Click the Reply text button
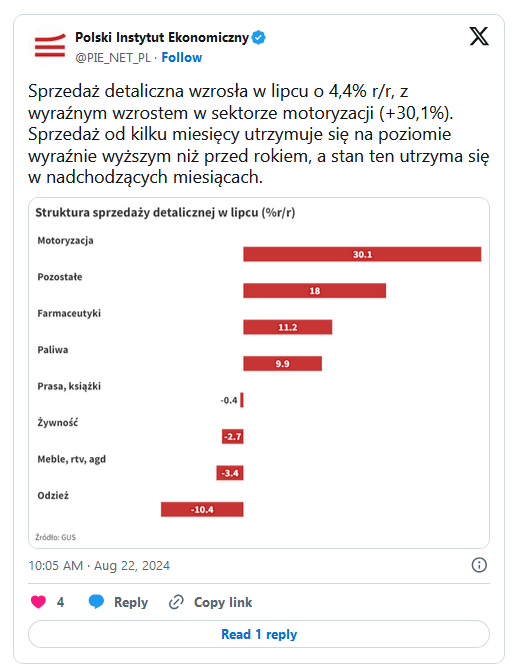This screenshot has width=523, height=672. coord(131,602)
